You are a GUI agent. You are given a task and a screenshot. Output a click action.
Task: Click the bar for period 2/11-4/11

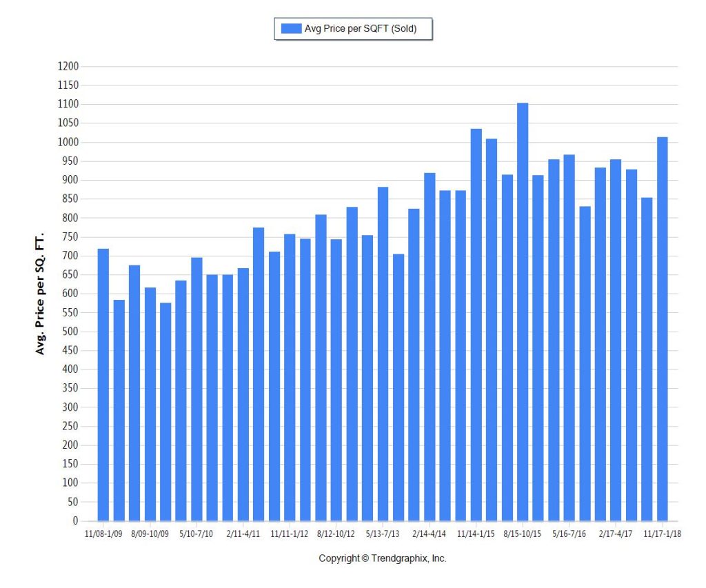243,395
